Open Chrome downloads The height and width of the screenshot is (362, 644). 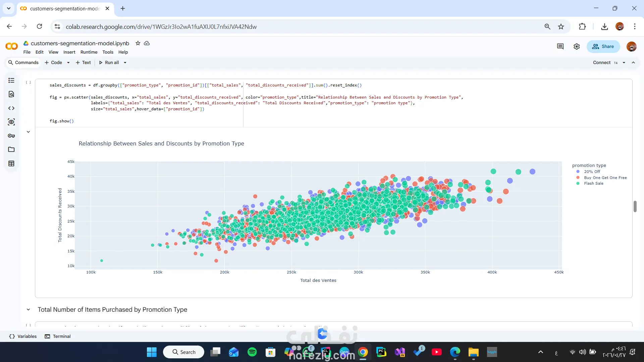click(x=604, y=26)
